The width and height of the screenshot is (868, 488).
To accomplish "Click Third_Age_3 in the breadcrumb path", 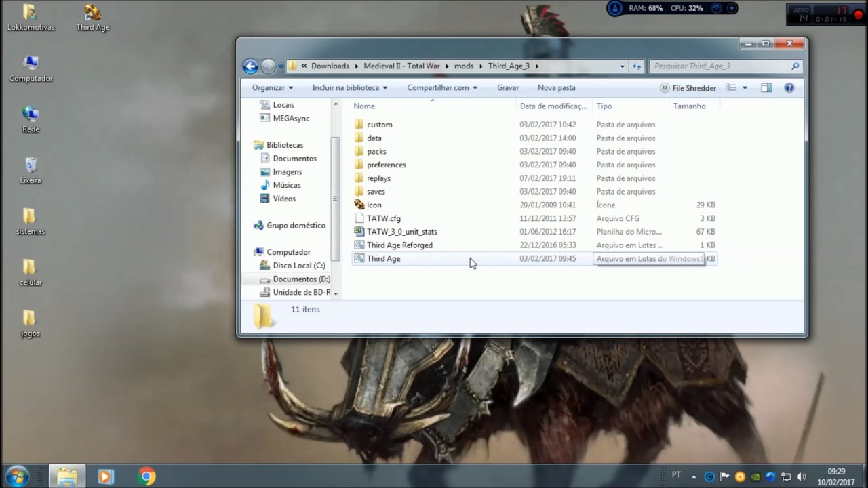I will tap(508, 66).
